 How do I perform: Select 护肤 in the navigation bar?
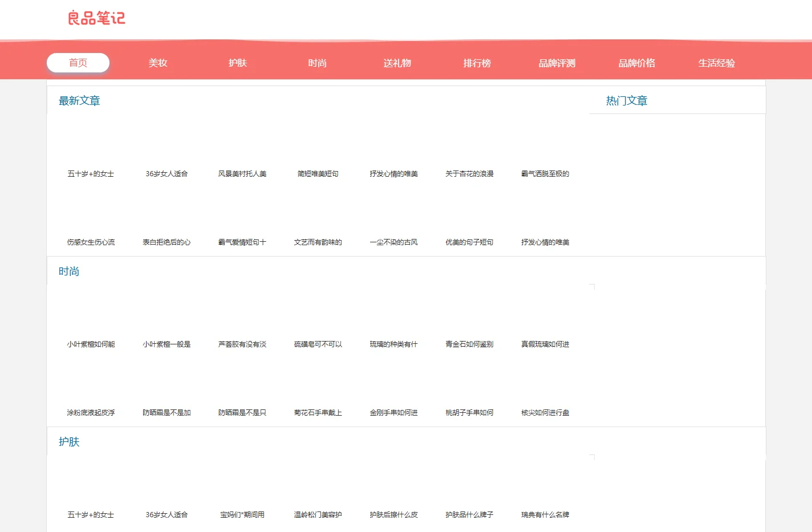pyautogui.click(x=238, y=63)
